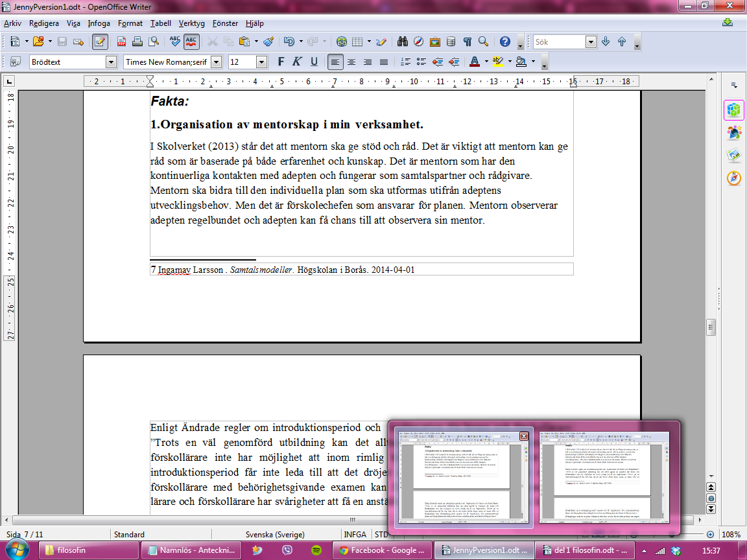Click Svenska (Sverige) language status field
The height and width of the screenshot is (560, 747).
click(275, 534)
